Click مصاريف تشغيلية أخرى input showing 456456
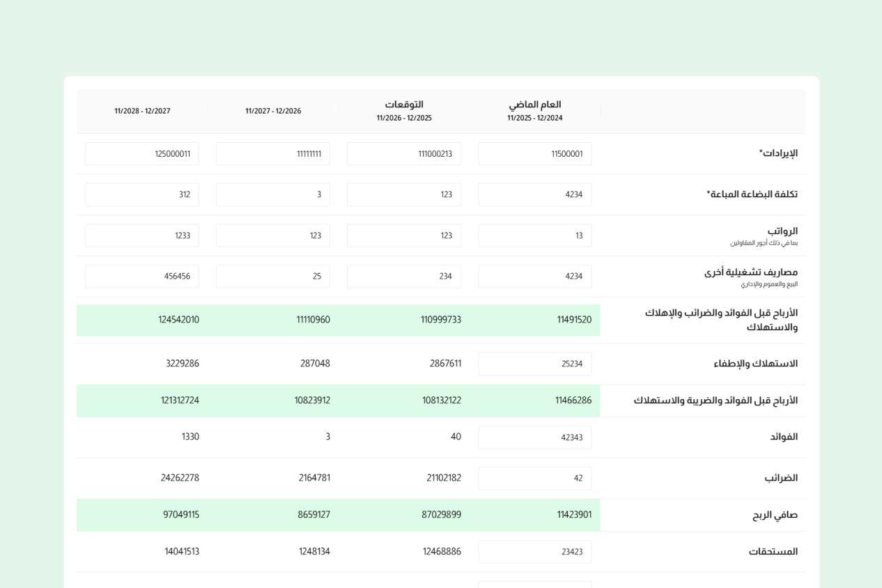 coord(141,277)
